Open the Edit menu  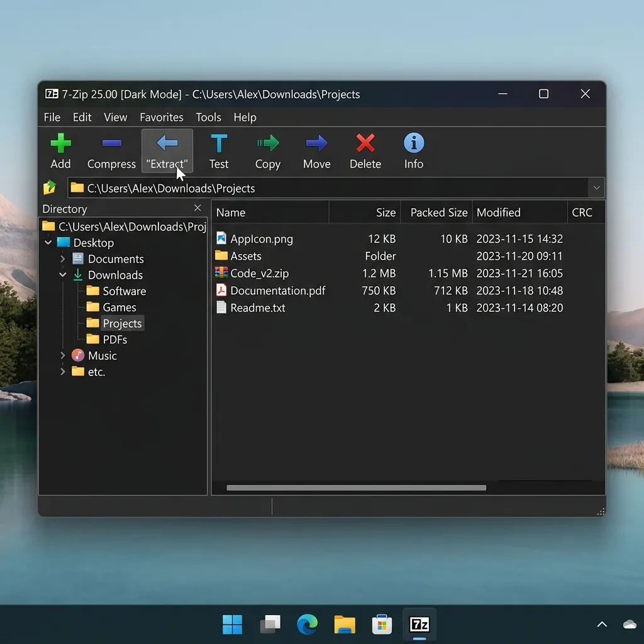point(82,118)
